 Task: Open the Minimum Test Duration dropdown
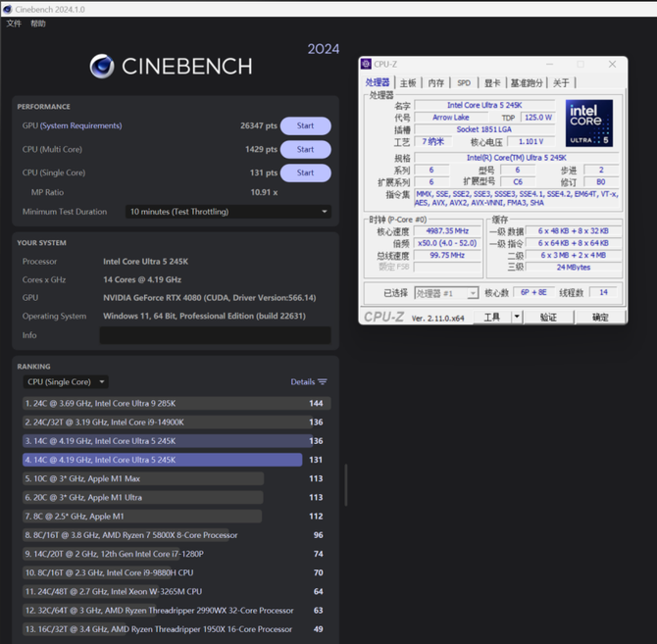(x=228, y=212)
